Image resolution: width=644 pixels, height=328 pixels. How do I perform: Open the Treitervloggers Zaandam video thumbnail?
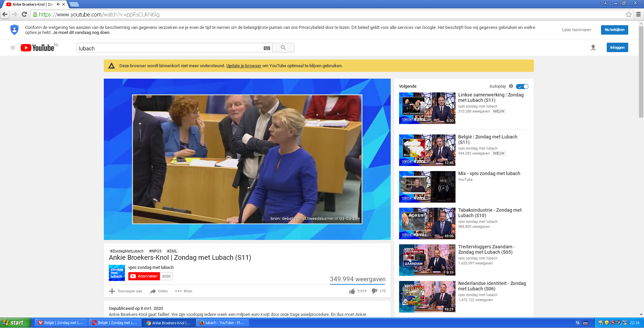click(x=427, y=260)
